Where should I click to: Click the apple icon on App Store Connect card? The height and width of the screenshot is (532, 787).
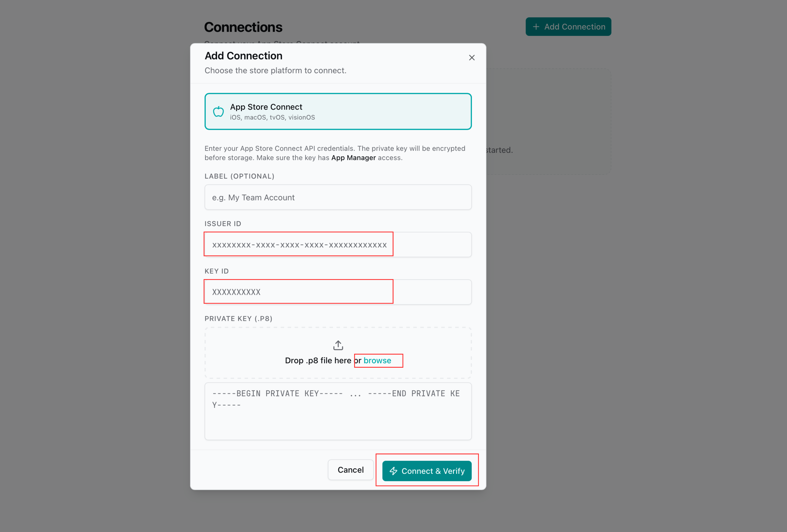pos(218,111)
